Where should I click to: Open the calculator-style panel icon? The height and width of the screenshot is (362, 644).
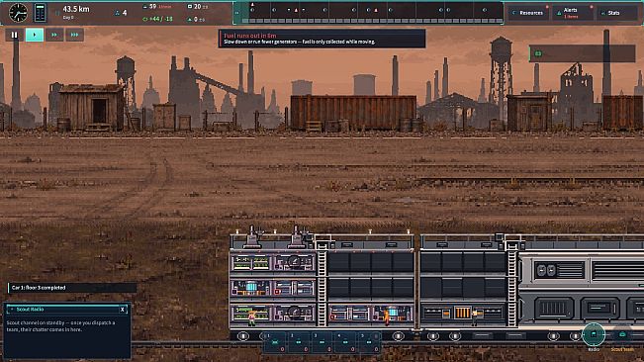[x=40, y=13]
